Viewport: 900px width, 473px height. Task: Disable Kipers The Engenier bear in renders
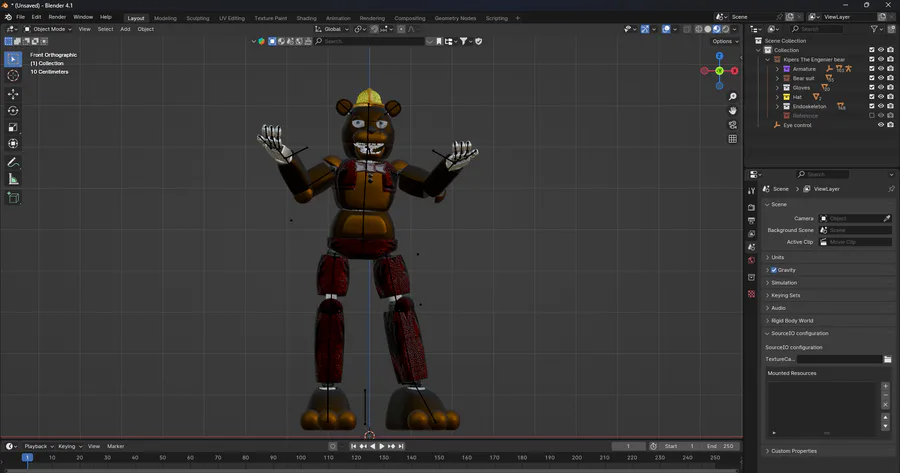(x=890, y=59)
